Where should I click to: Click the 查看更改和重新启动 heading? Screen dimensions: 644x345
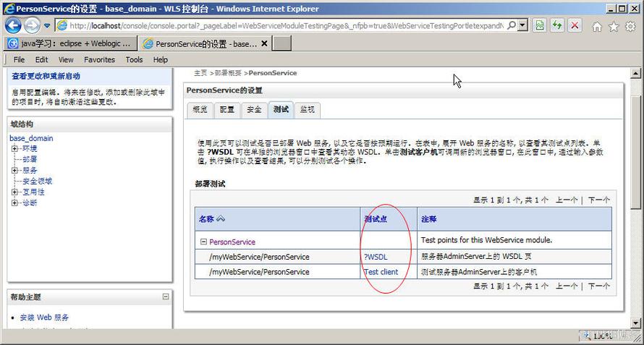tap(46, 76)
